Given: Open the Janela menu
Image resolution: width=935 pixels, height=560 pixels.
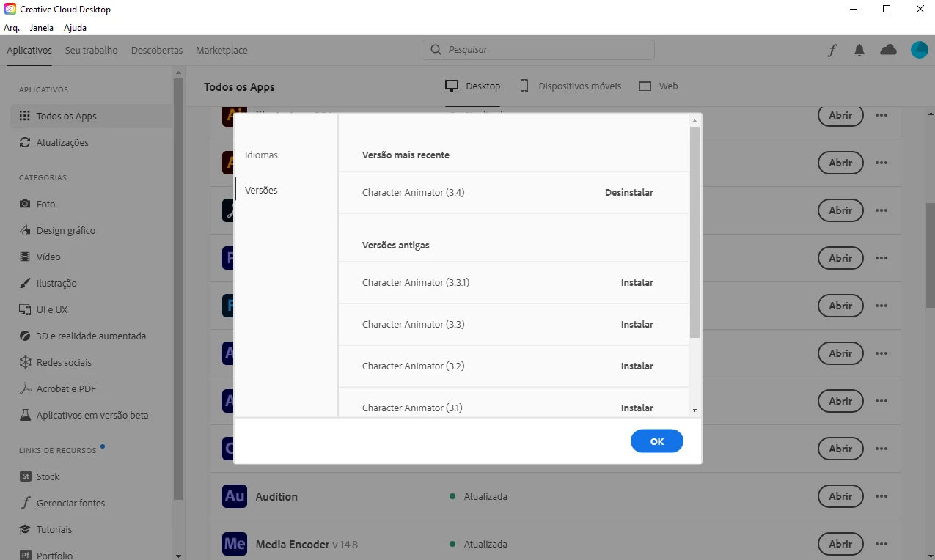Looking at the screenshot, I should point(42,28).
